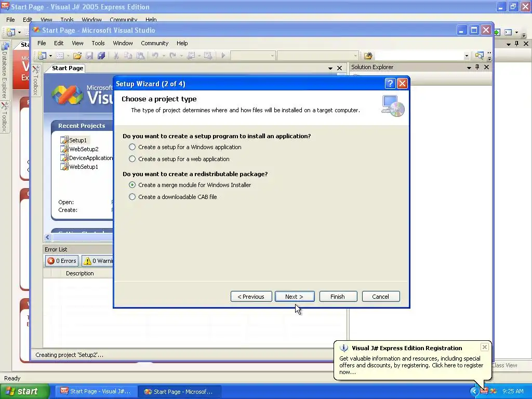Click the Description column header in Error List
This screenshot has width=532, height=399.
click(79, 273)
